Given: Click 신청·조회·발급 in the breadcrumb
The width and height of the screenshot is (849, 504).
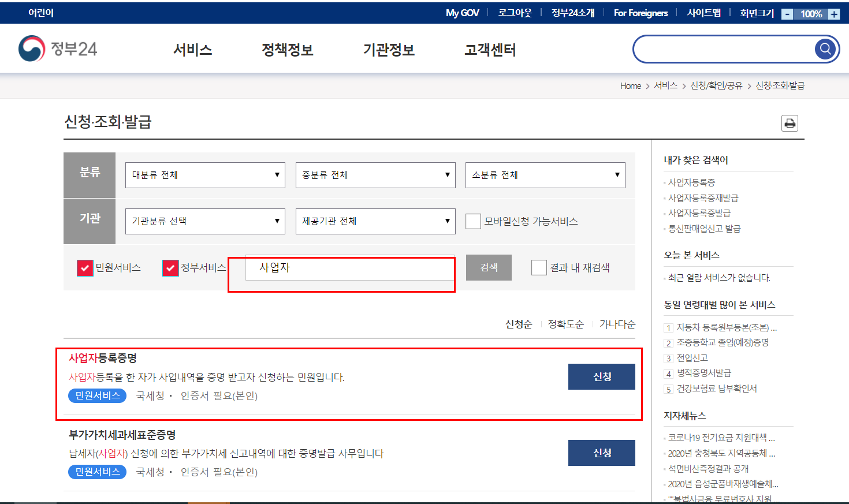Looking at the screenshot, I should 780,85.
